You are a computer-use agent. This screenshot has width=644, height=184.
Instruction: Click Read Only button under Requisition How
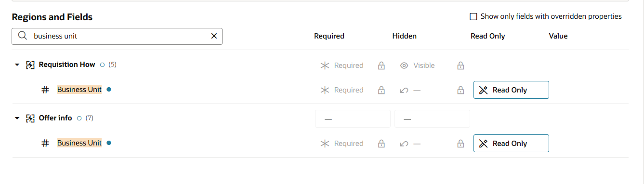click(511, 90)
